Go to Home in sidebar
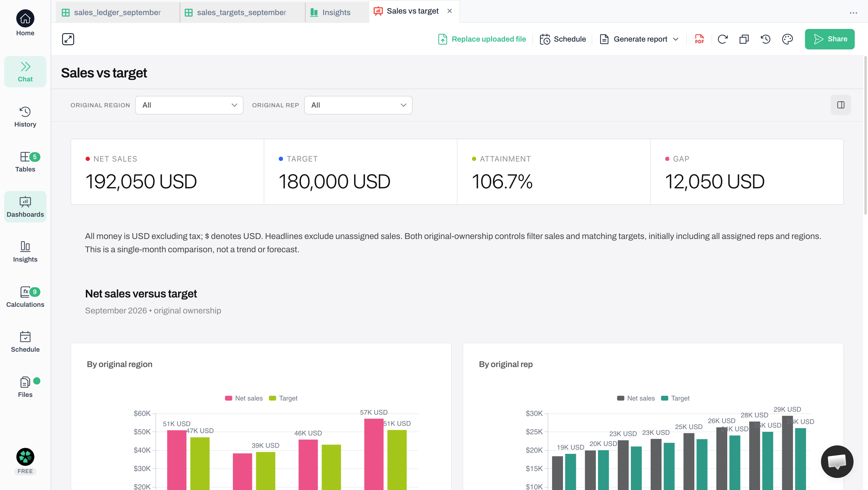 (x=25, y=23)
